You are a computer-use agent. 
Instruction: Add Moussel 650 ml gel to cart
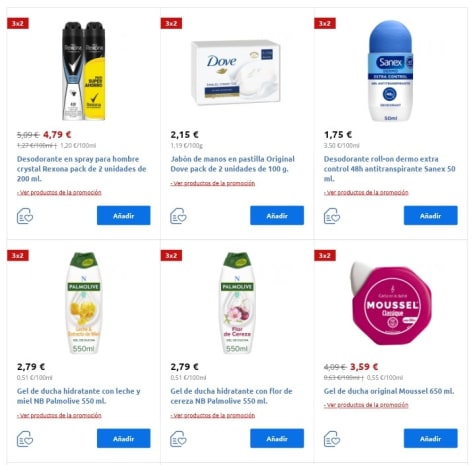(431, 438)
